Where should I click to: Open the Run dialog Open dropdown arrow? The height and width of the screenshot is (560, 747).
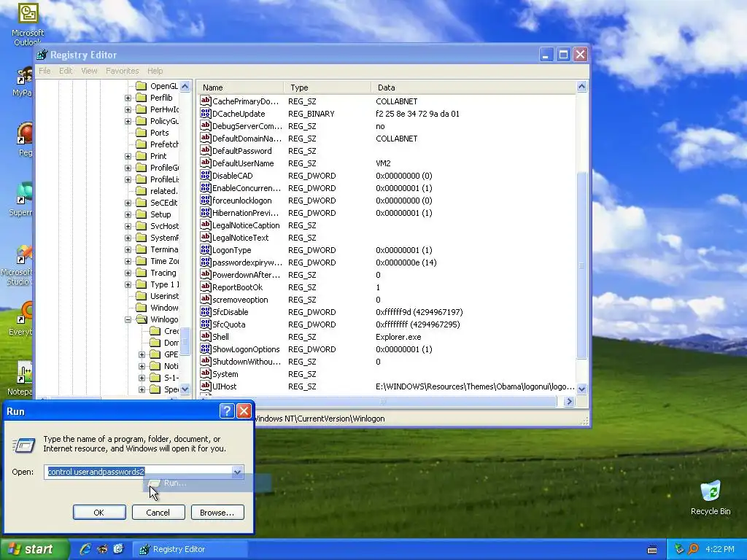point(237,472)
